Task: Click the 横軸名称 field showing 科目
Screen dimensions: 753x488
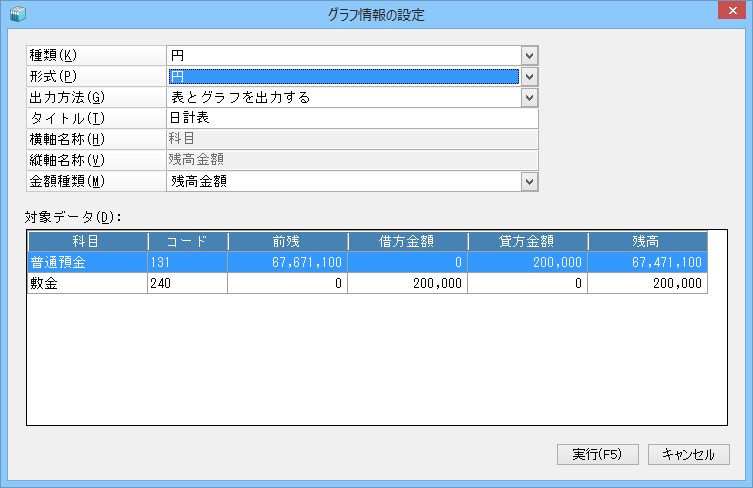Action: [350, 139]
